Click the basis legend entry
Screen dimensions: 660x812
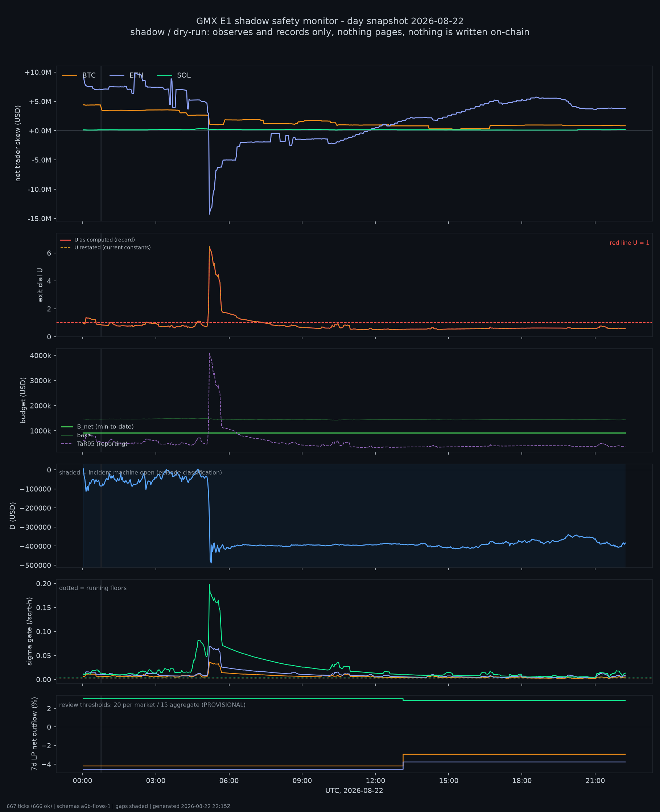77,435
